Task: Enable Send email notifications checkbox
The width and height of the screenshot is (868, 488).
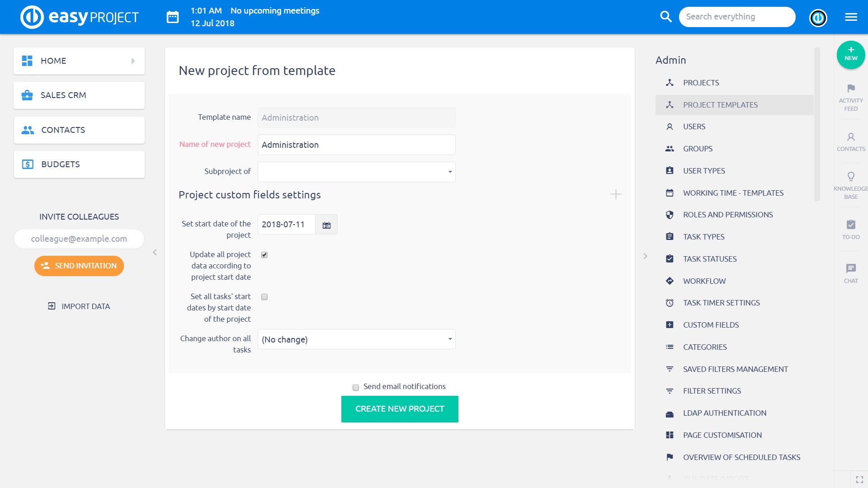Action: click(356, 387)
